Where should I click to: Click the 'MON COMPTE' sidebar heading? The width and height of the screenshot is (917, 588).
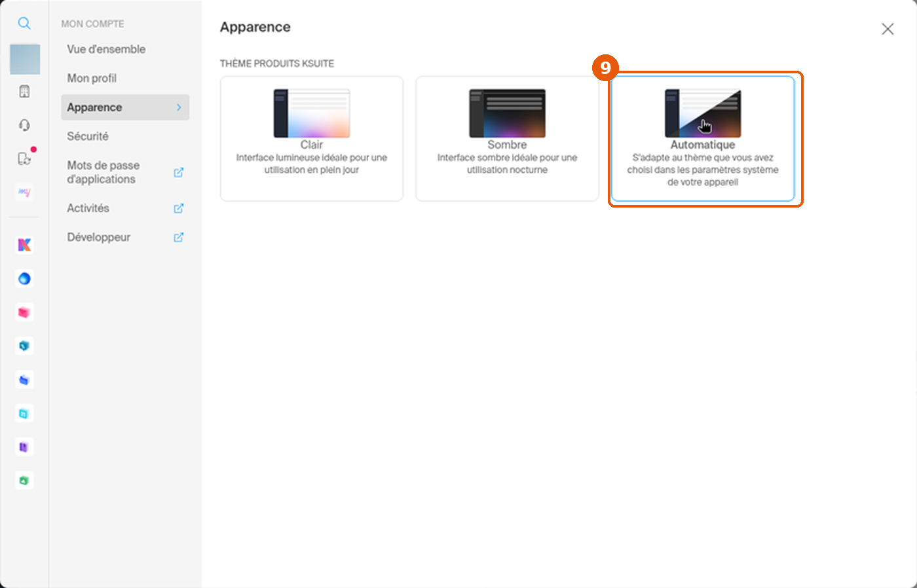click(x=92, y=24)
